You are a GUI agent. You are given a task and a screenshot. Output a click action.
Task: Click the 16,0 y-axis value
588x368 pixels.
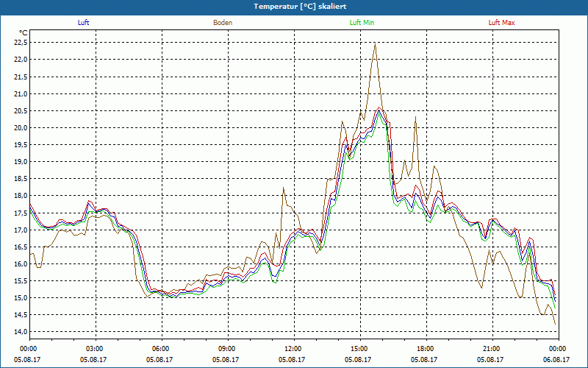coord(21,263)
